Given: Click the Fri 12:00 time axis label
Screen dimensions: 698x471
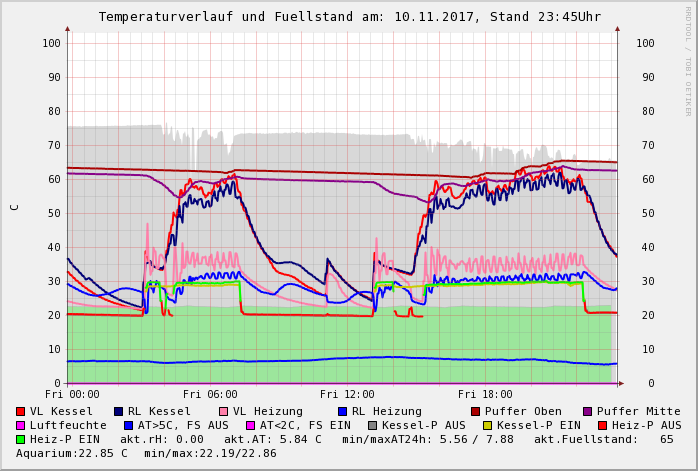Looking at the screenshot, I should pos(347,394).
